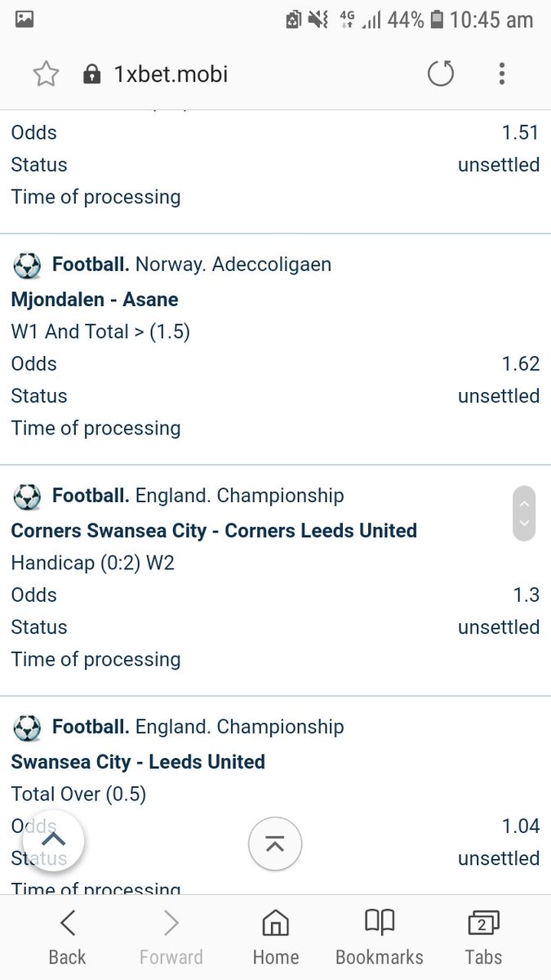551x980 pixels.
Task: Open the Tabs switcher showing 2 tabs
Action: pyautogui.click(x=484, y=938)
